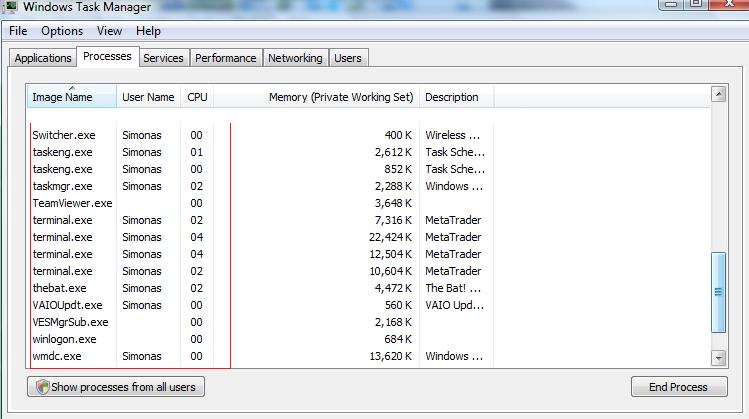Click 684 K memory value

[x=398, y=339]
